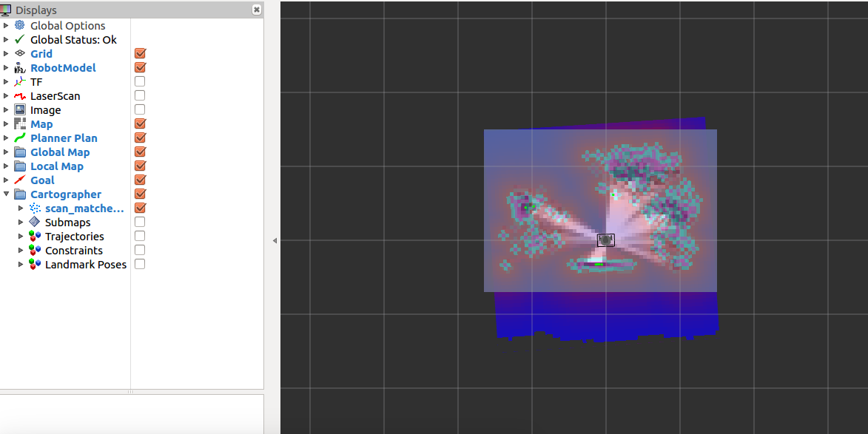Uncheck the Local Map checkbox
This screenshot has width=868, height=434.
(x=139, y=166)
